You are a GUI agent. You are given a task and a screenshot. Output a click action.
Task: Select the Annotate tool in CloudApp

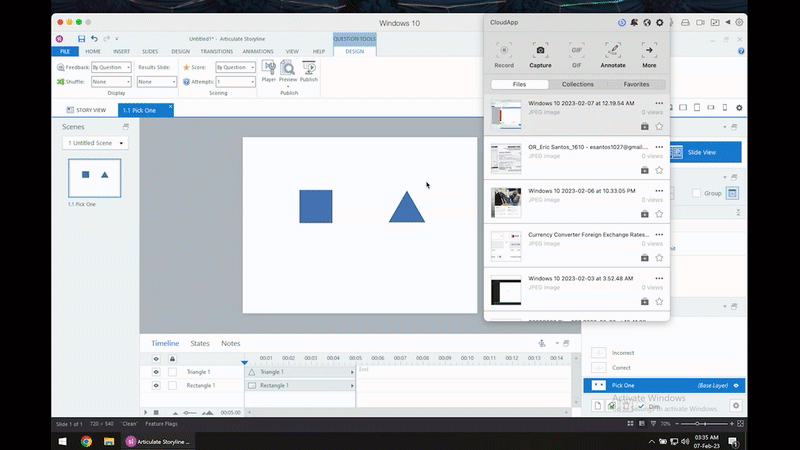coord(613,51)
